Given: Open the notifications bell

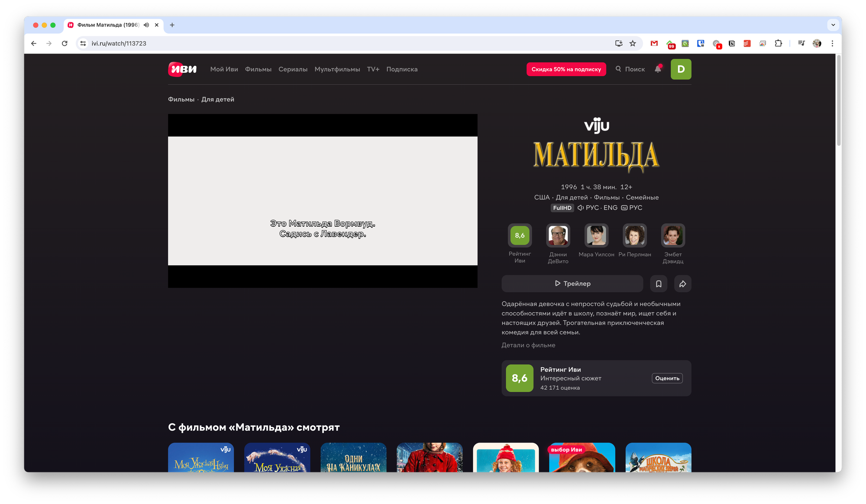Looking at the screenshot, I should point(658,69).
